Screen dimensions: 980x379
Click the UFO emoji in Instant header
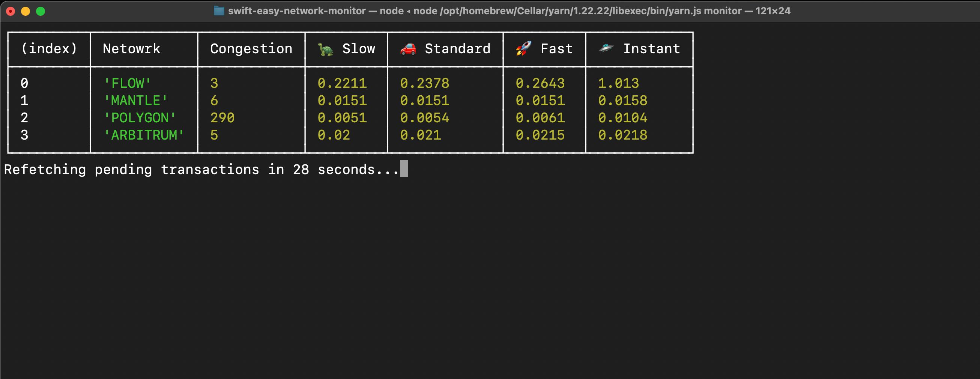point(606,48)
